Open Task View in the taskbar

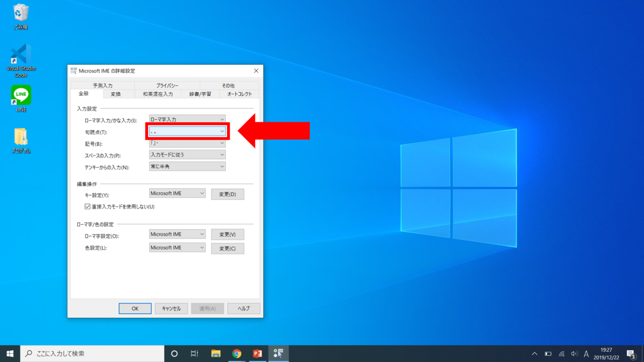pyautogui.click(x=194, y=353)
